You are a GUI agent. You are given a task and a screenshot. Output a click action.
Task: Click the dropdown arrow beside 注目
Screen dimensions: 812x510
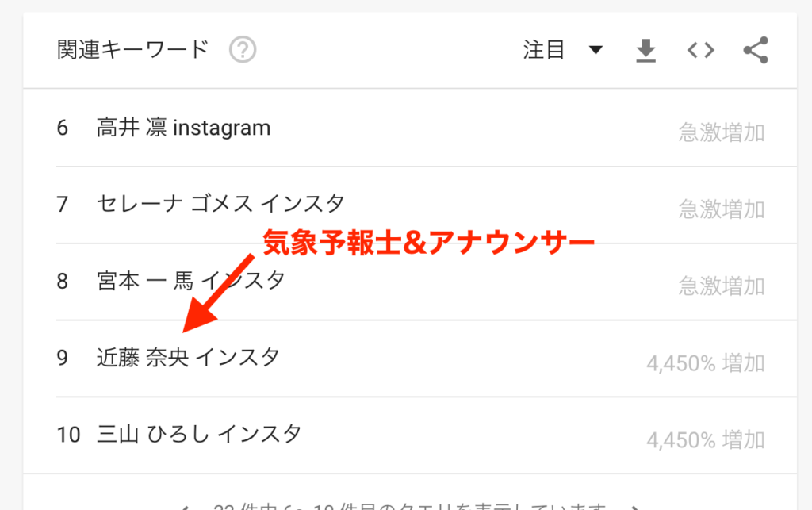596,50
